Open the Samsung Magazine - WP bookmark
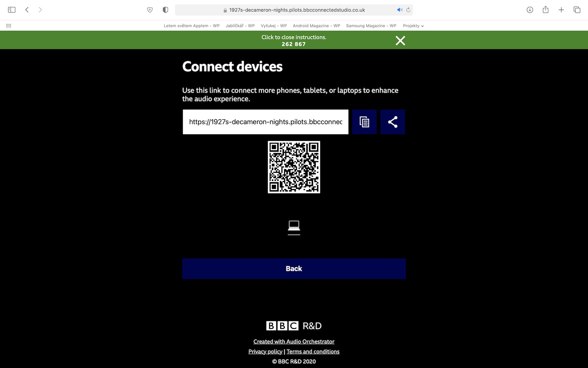The height and width of the screenshot is (368, 588). point(371,26)
